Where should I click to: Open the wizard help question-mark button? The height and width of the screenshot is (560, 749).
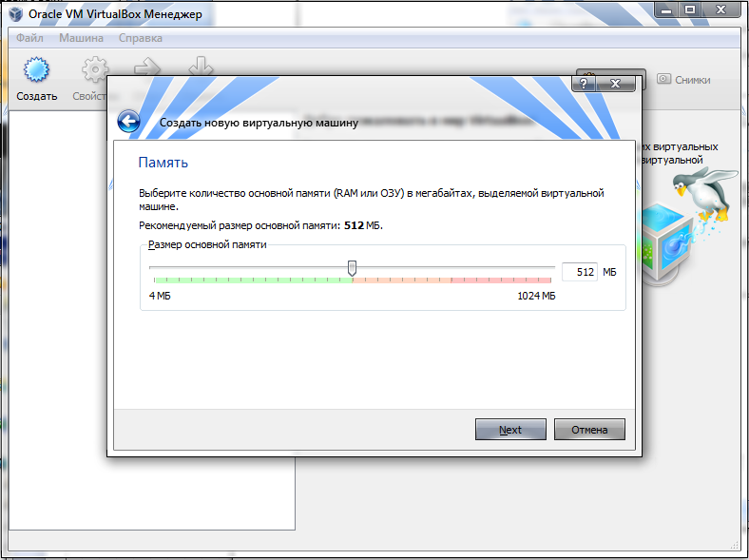[584, 84]
